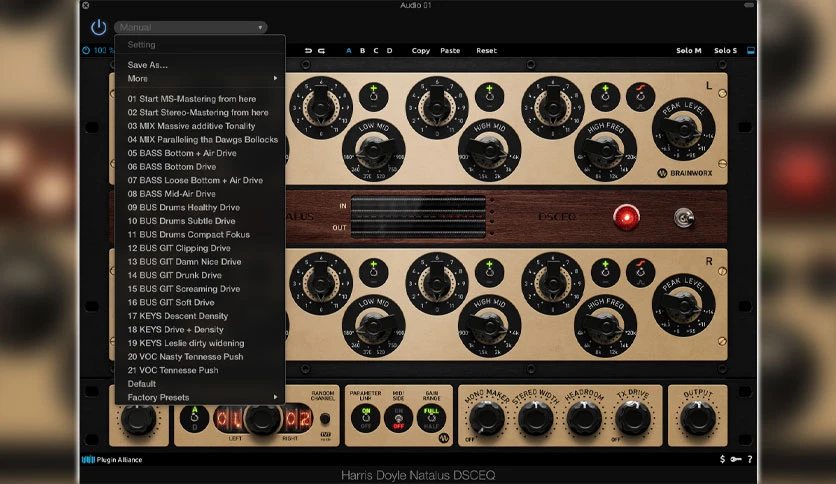Expand the More submenu

200,78
